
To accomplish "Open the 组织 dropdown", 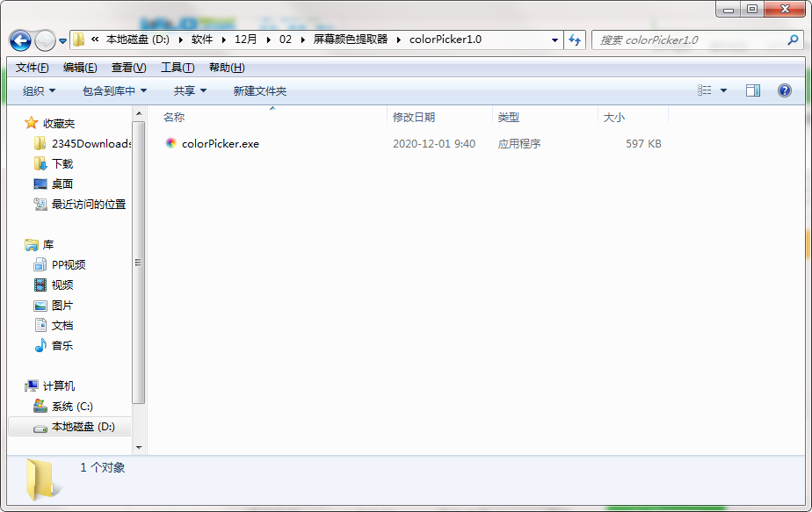I will [39, 90].
